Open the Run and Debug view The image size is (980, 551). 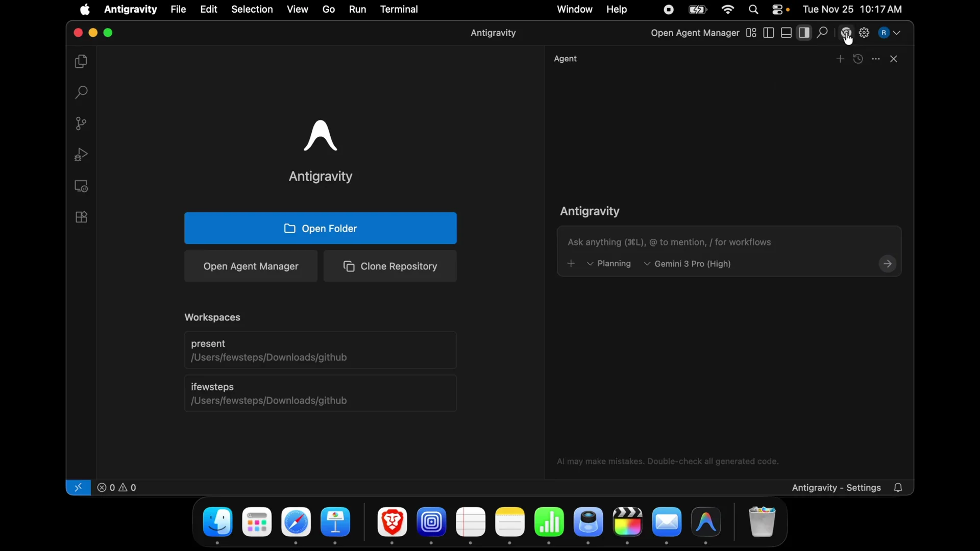[x=81, y=155]
